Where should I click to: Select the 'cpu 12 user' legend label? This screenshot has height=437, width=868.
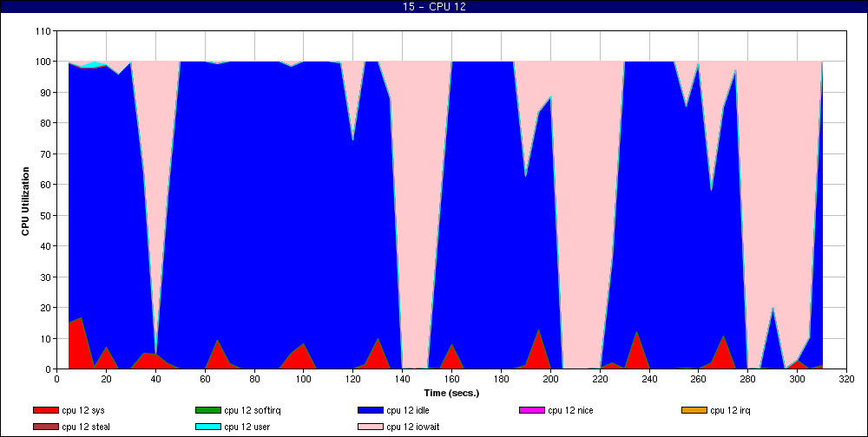coord(247,427)
